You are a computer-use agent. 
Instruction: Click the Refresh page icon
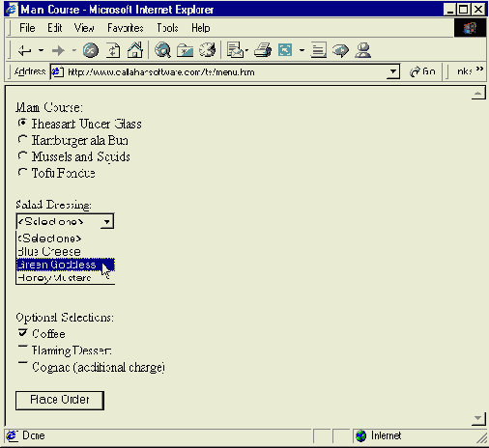click(113, 50)
